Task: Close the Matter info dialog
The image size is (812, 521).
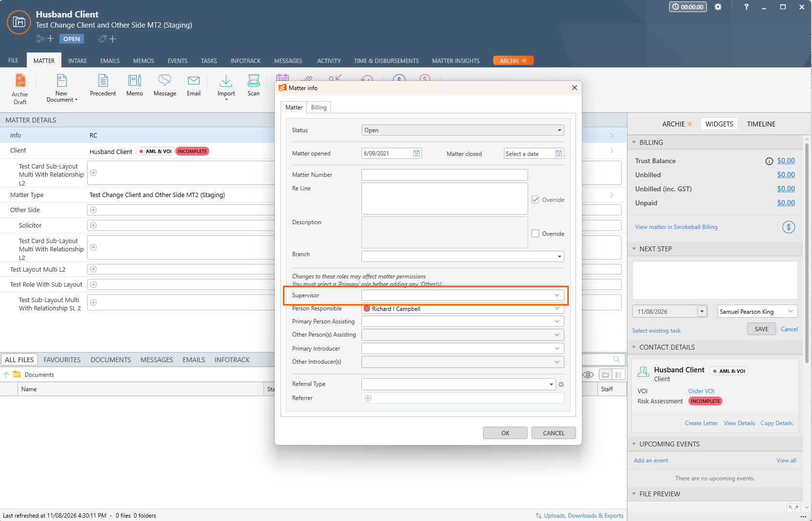Action: (575, 88)
